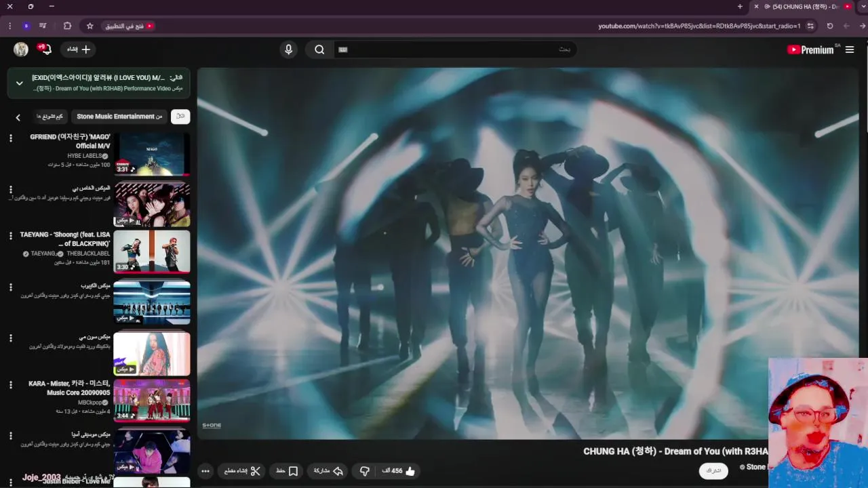Save the video with bookmark icon
The height and width of the screenshot is (488, 868).
click(288, 471)
